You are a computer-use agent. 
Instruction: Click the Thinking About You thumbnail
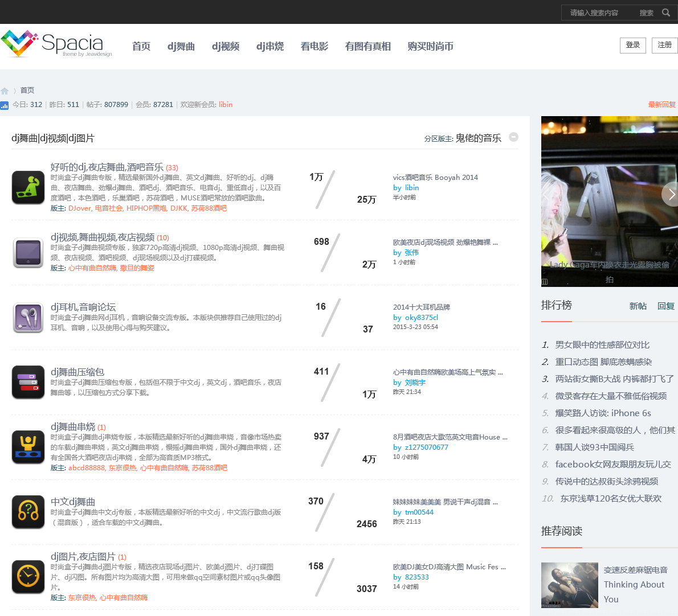[570, 585]
